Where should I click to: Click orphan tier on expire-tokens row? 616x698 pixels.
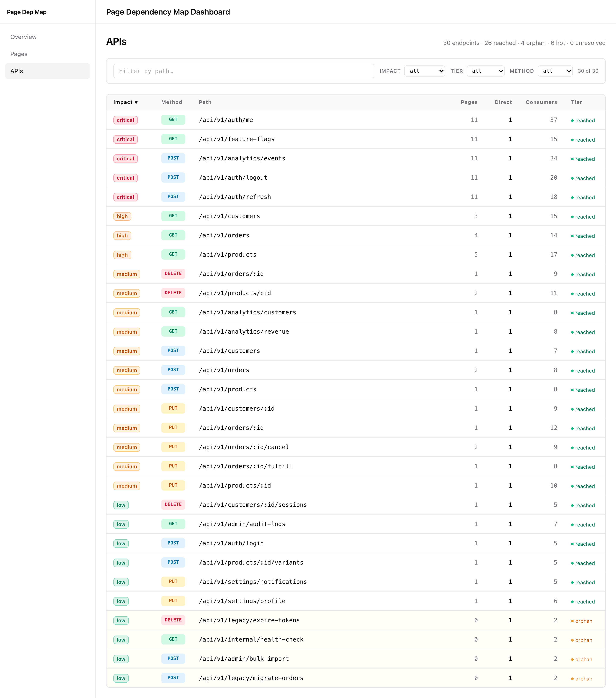[582, 621]
